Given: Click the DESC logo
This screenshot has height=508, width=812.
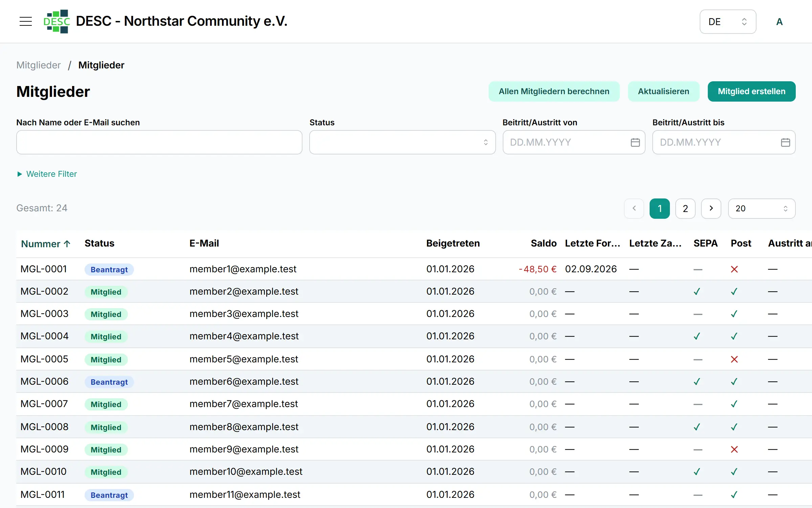Looking at the screenshot, I should [57, 21].
